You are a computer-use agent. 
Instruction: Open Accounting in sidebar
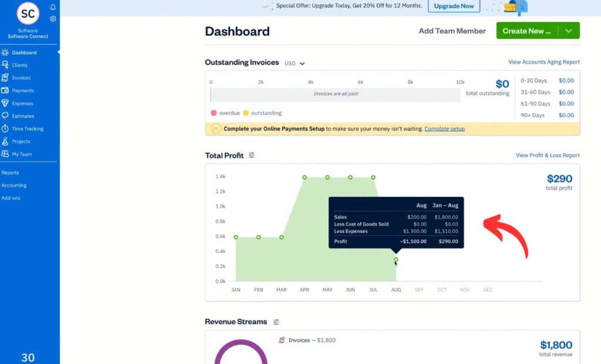click(x=14, y=185)
